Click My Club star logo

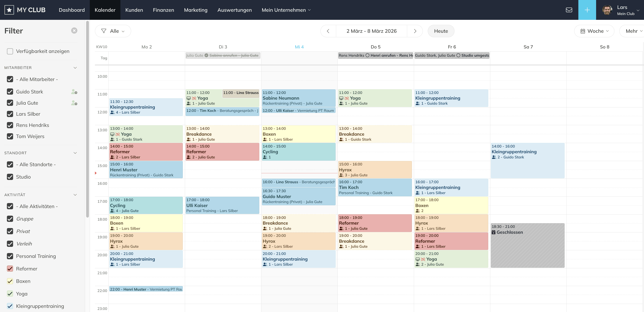click(9, 10)
